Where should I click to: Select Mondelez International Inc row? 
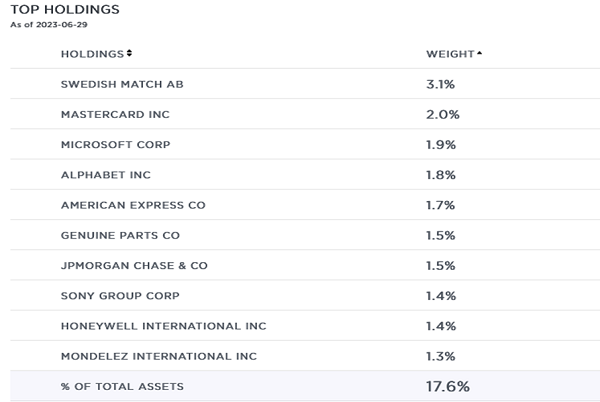[x=305, y=356]
